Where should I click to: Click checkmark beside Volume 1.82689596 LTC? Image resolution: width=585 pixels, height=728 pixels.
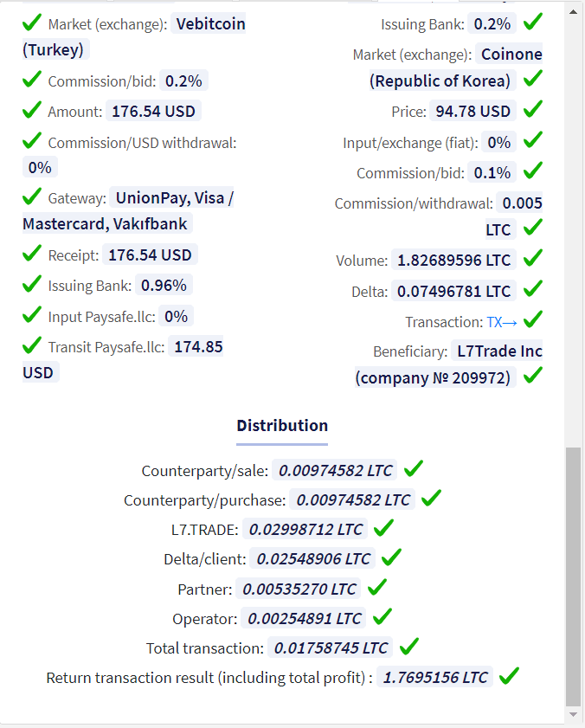[x=533, y=258]
